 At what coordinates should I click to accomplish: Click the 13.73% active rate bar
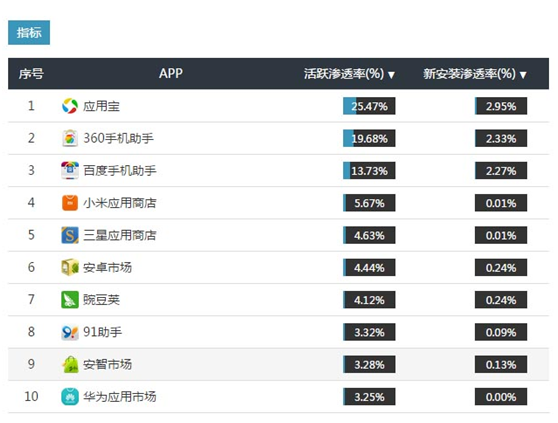pyautogui.click(x=369, y=171)
